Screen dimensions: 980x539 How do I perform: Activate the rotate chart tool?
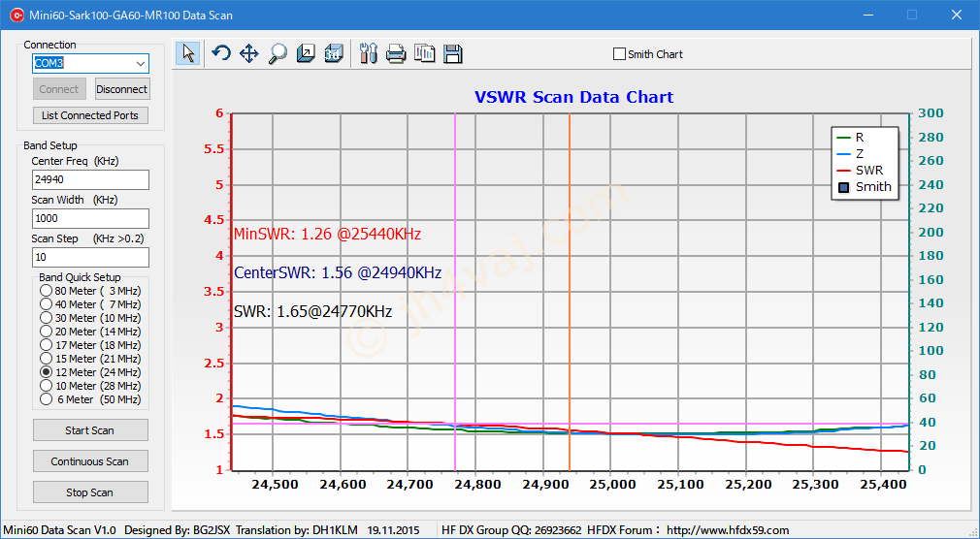[220, 53]
